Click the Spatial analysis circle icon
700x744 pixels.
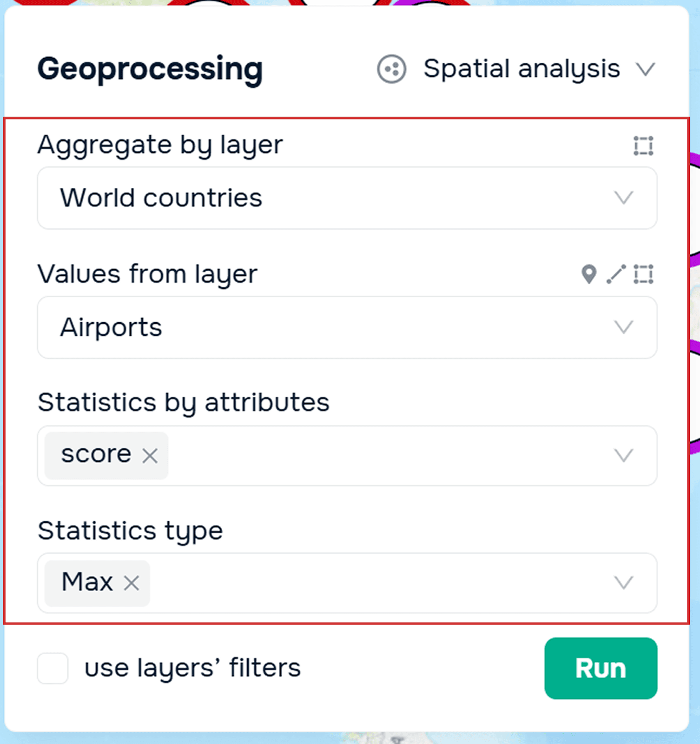[x=391, y=69]
